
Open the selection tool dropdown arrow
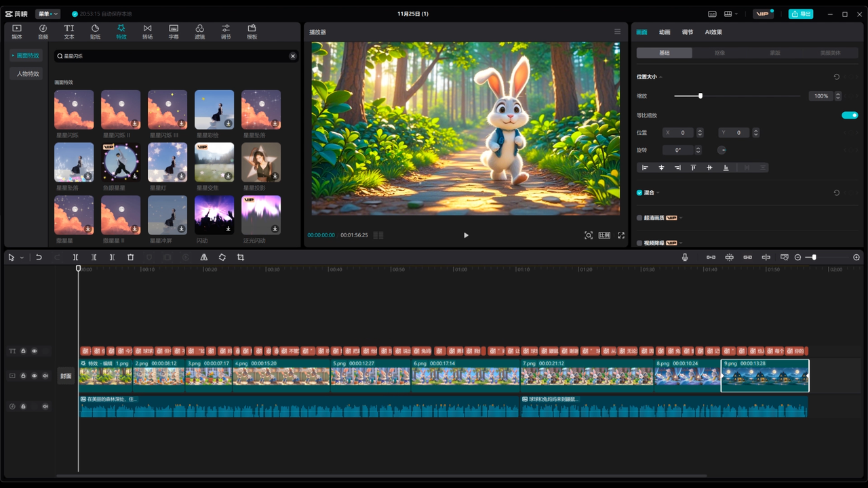point(22,258)
